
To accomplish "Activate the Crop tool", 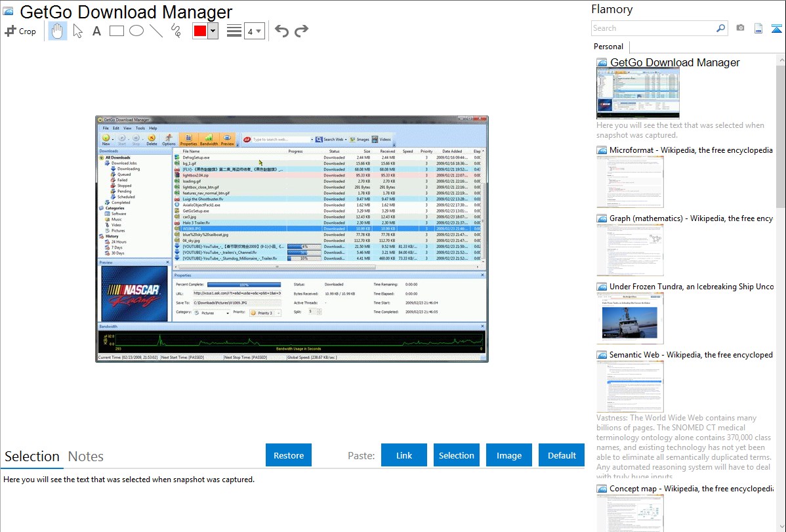I will pyautogui.click(x=20, y=31).
